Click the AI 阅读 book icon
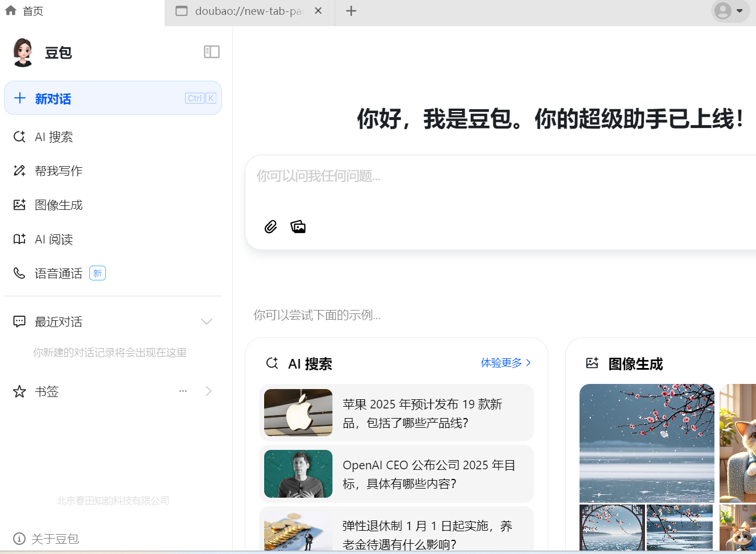The height and width of the screenshot is (554, 756). (x=19, y=239)
